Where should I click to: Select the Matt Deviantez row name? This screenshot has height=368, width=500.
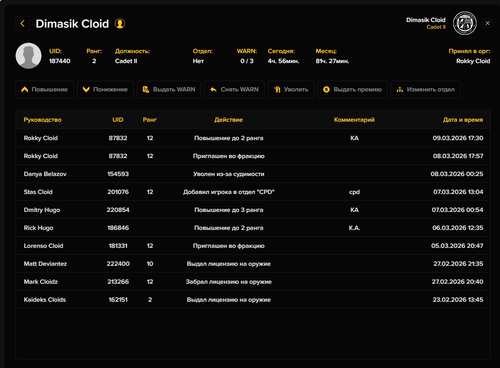click(x=45, y=264)
